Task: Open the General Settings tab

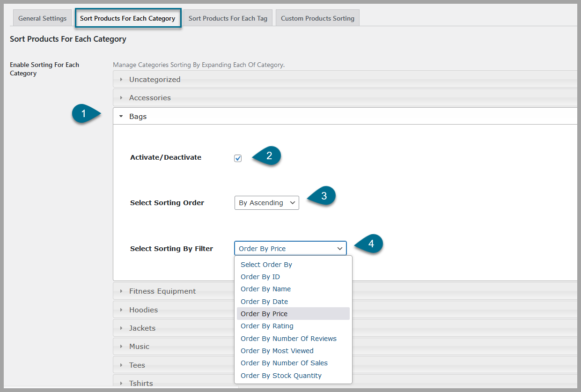Action: pos(42,19)
